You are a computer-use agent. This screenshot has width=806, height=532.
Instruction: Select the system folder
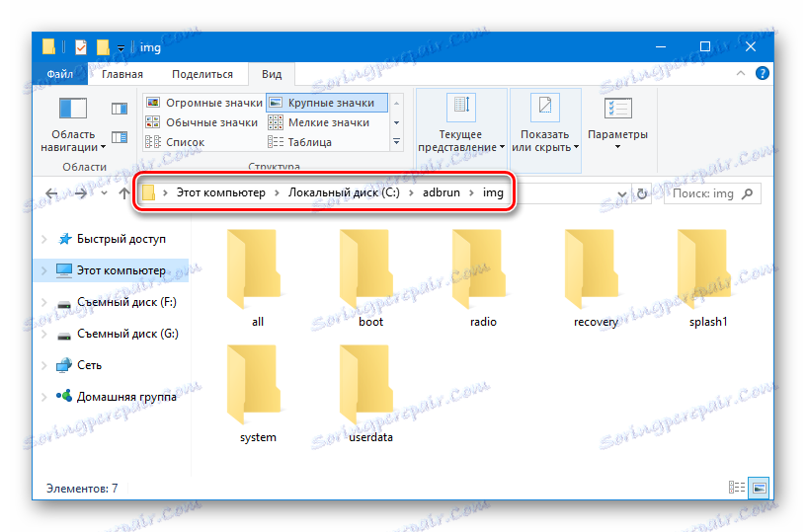257,394
